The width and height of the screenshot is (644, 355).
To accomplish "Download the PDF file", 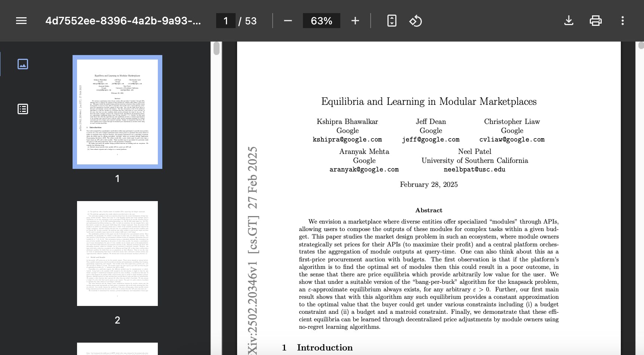I will [x=568, y=21].
